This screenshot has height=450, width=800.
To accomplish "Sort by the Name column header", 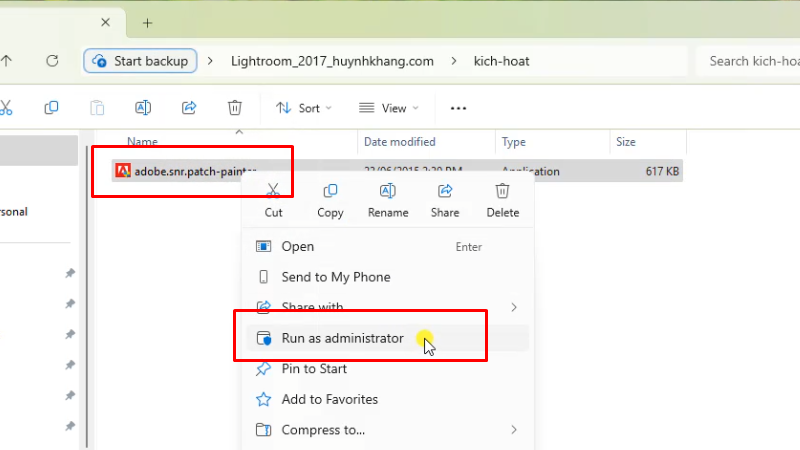I will pos(142,142).
